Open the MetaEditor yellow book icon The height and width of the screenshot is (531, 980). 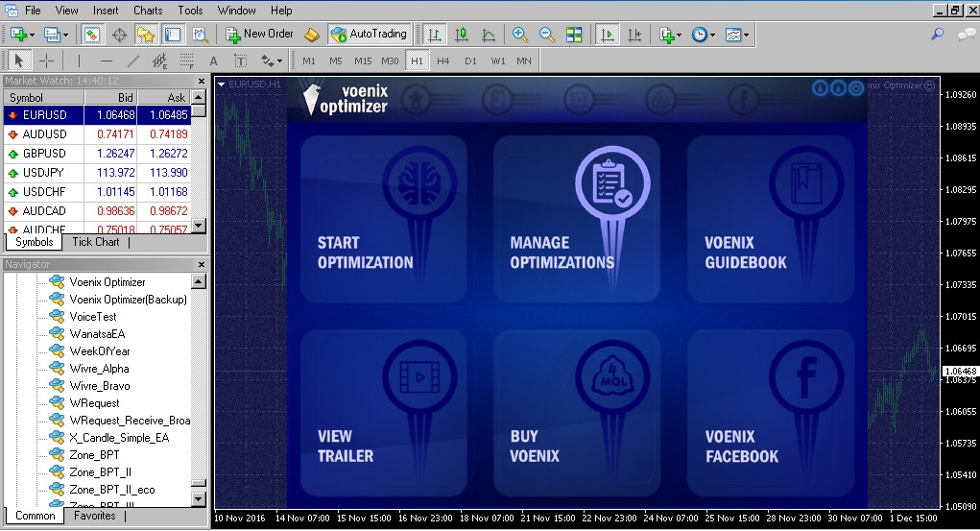(311, 35)
